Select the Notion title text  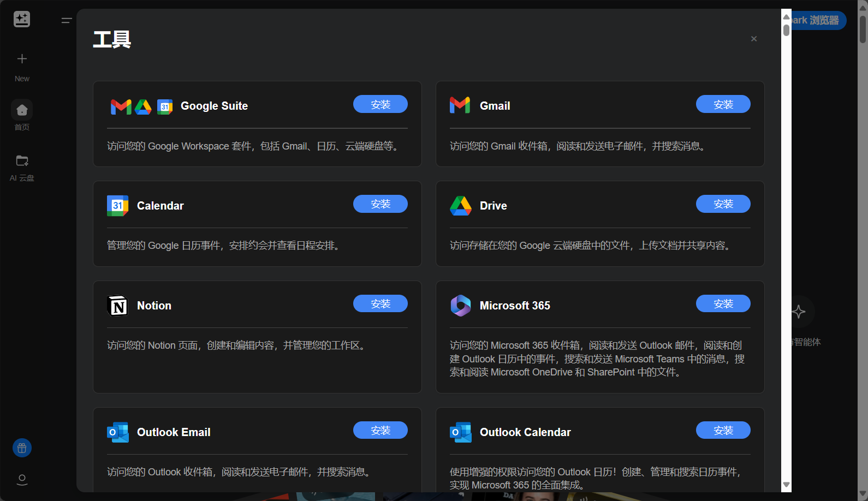coord(154,306)
